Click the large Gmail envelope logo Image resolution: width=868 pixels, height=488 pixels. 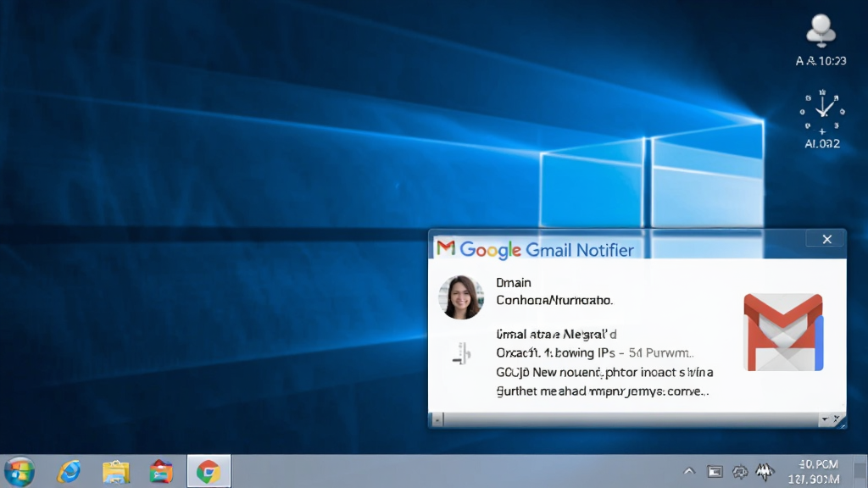pos(783,332)
